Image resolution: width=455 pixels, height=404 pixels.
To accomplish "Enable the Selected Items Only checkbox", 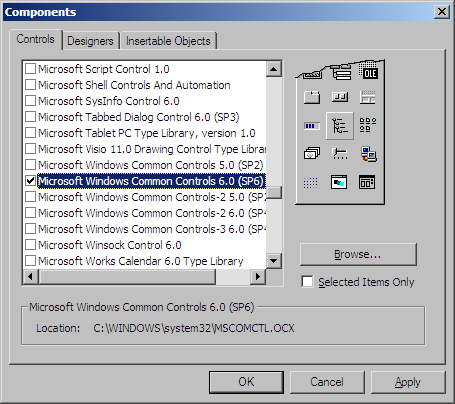I will click(x=307, y=282).
